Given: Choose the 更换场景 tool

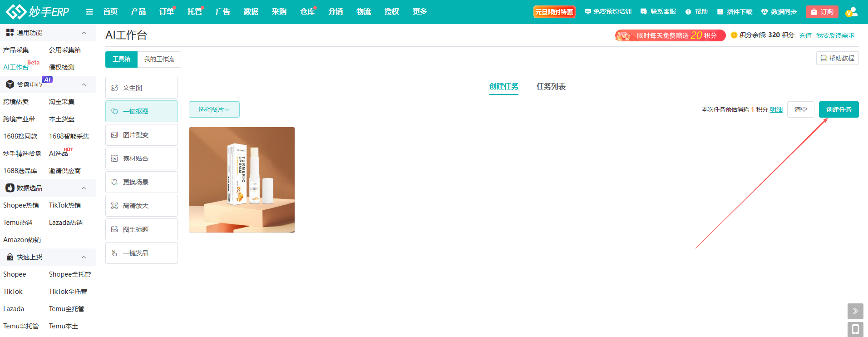Looking at the screenshot, I should [x=142, y=182].
